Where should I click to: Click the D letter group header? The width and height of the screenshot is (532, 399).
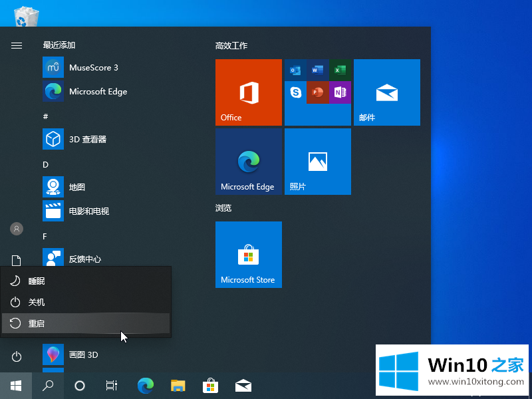(45, 165)
